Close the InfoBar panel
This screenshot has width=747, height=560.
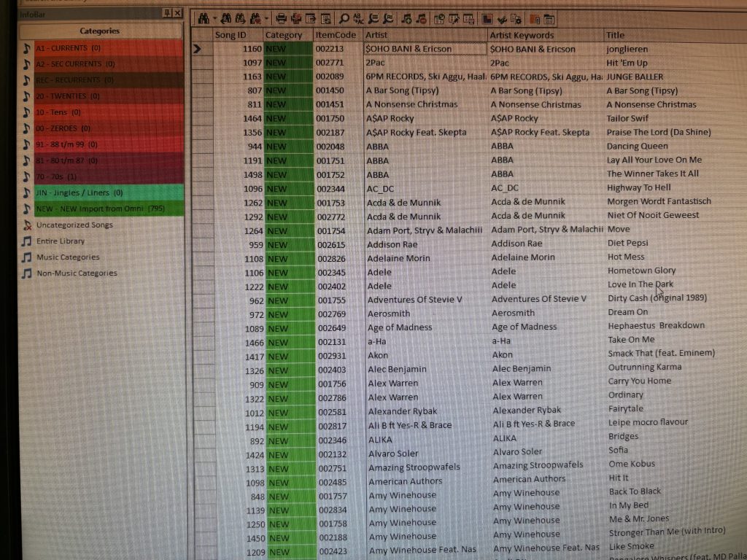point(178,13)
